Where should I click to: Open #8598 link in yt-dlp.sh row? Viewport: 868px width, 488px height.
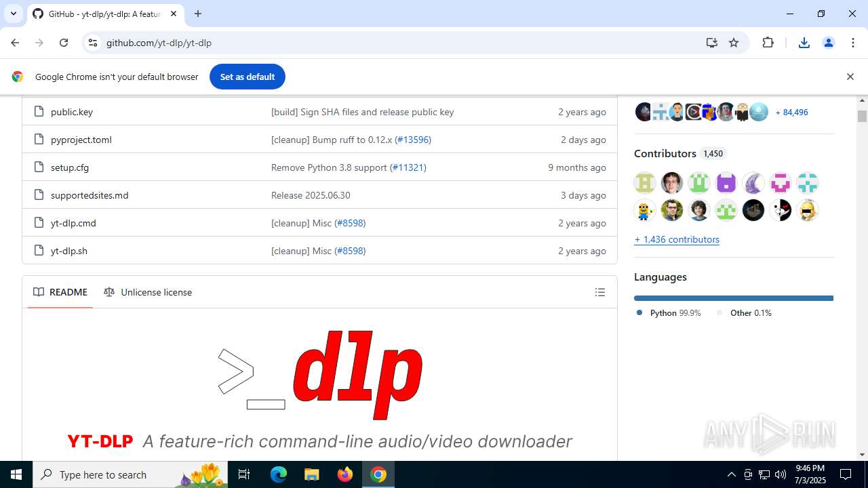[350, 251]
